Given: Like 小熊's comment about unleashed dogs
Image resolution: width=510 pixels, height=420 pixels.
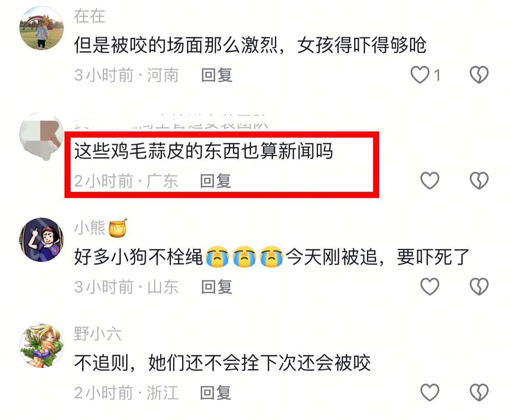Looking at the screenshot, I should click(x=430, y=287).
